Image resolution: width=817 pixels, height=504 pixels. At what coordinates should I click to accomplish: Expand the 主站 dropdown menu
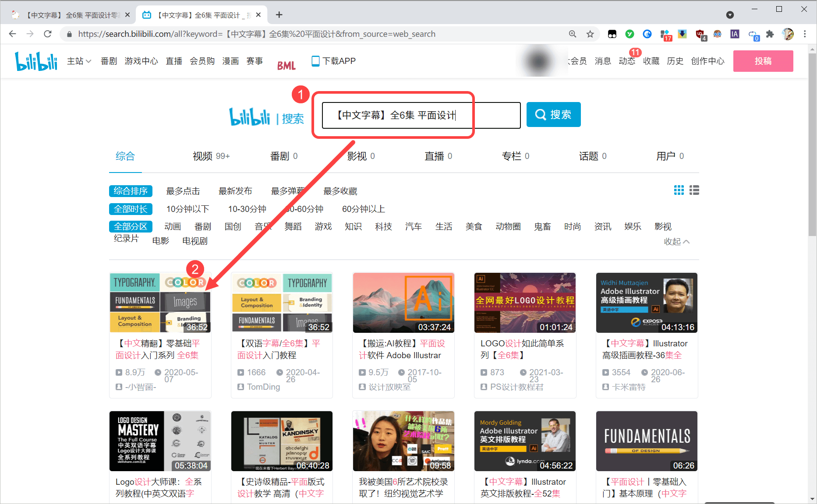(x=79, y=61)
